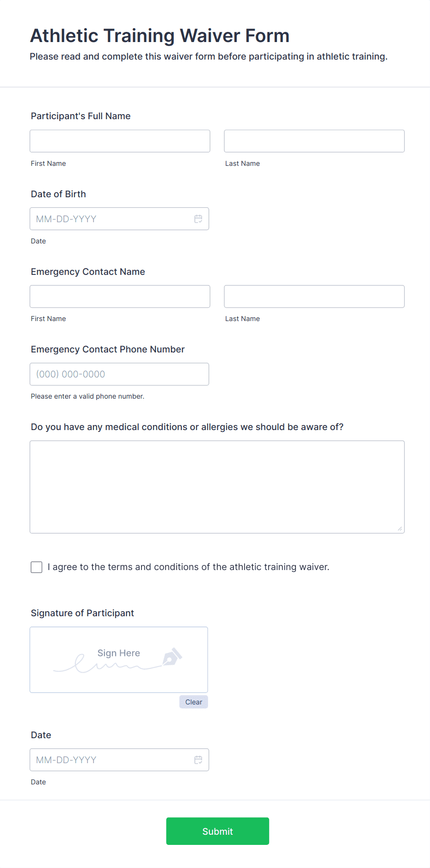The width and height of the screenshot is (430, 868).
Task: Click the waiver instructions subtitle text
Action: [x=209, y=56]
